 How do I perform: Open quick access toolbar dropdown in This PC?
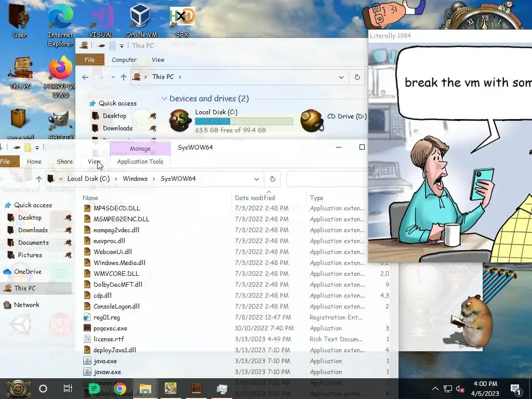[x=122, y=46]
